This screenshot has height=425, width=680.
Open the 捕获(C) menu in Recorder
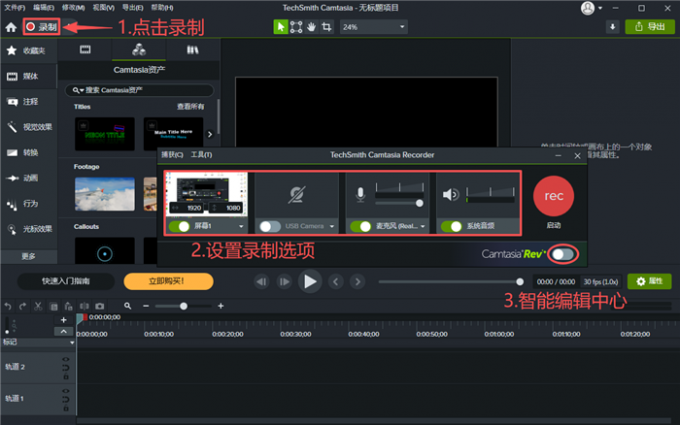tap(172, 155)
